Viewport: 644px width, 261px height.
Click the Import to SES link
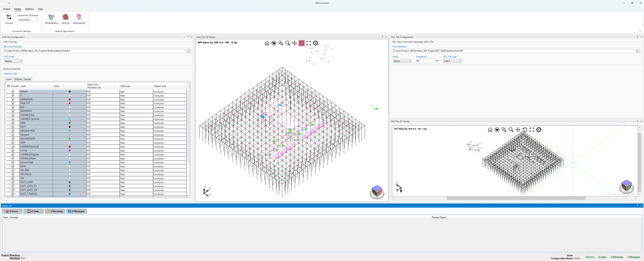(11, 74)
